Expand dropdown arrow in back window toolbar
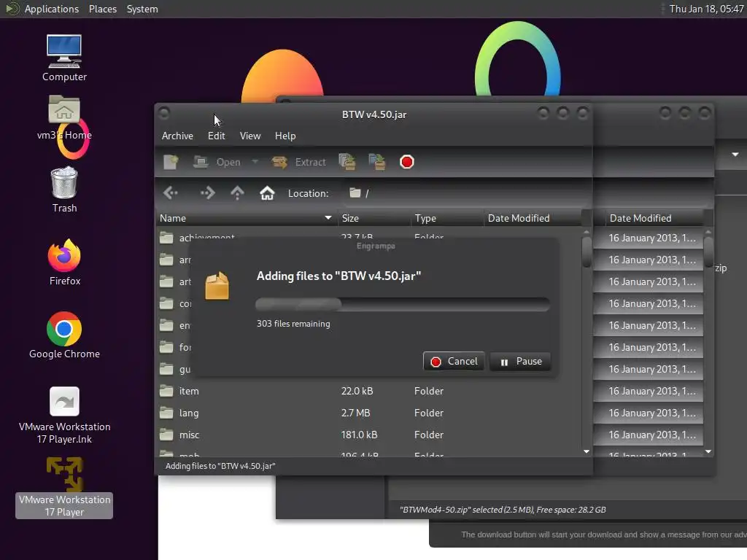This screenshot has height=560, width=747. pyautogui.click(x=735, y=155)
